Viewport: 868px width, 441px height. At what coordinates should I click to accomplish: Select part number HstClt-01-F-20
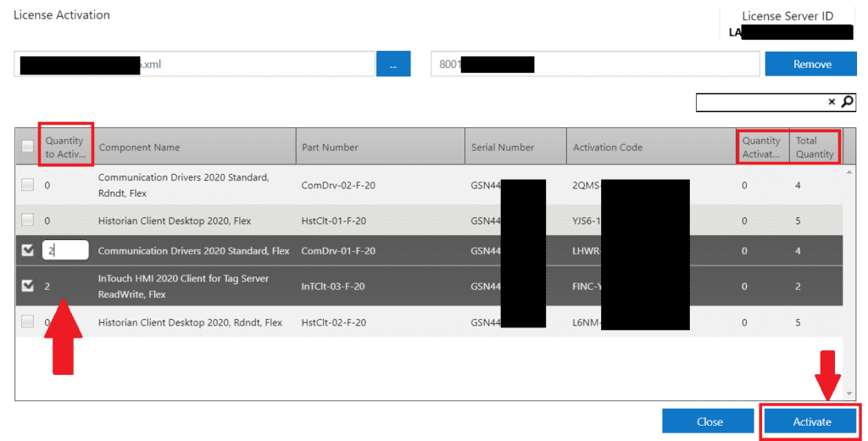[x=333, y=220]
